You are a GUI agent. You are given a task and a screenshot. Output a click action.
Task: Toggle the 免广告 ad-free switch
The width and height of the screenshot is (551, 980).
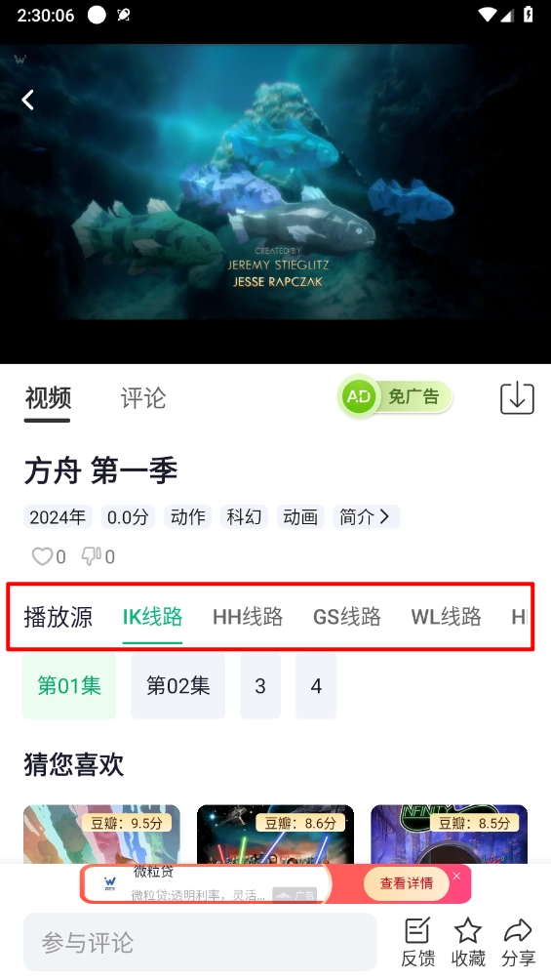(395, 396)
